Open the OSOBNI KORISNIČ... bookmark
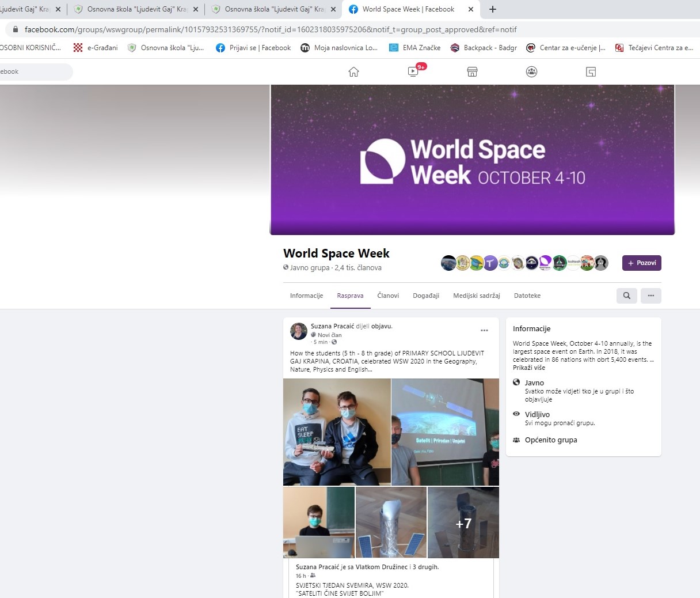 click(x=31, y=48)
